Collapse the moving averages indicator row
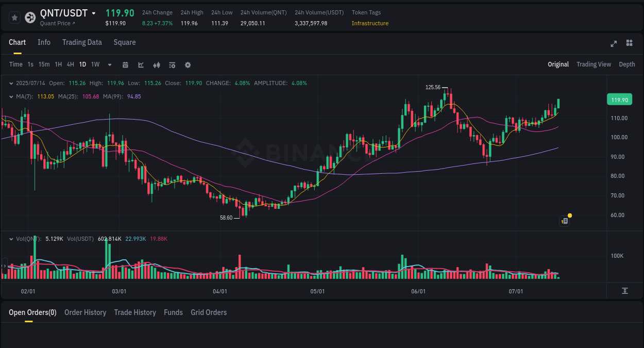Screen dimensions: 644x348 (x=11, y=96)
